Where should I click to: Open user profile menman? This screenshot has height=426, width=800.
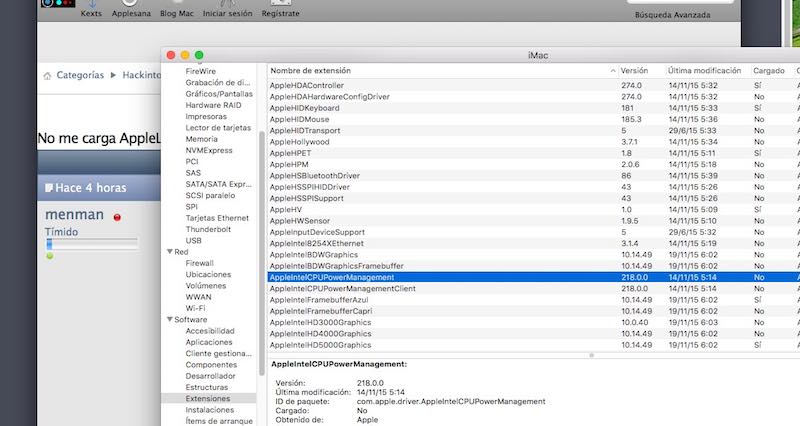(74, 215)
